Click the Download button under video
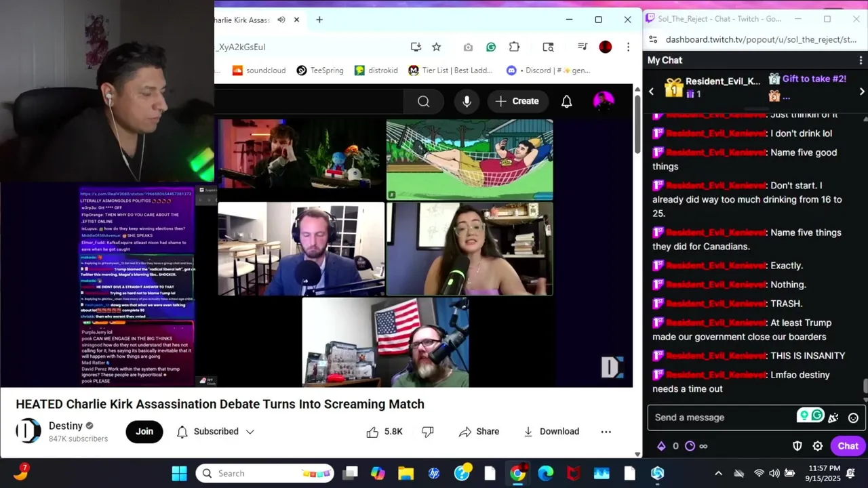The image size is (868, 488). click(551, 432)
